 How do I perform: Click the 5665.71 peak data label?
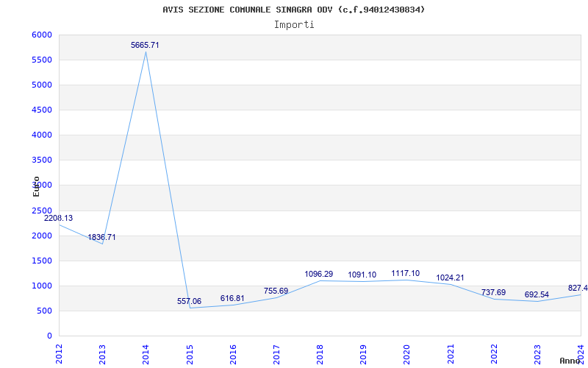(145, 45)
